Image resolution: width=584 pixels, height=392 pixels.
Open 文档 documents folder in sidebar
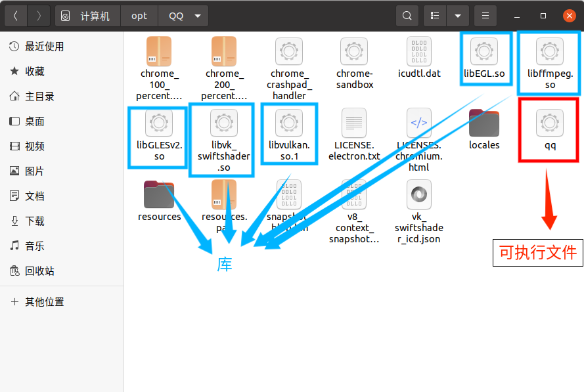click(x=62, y=196)
